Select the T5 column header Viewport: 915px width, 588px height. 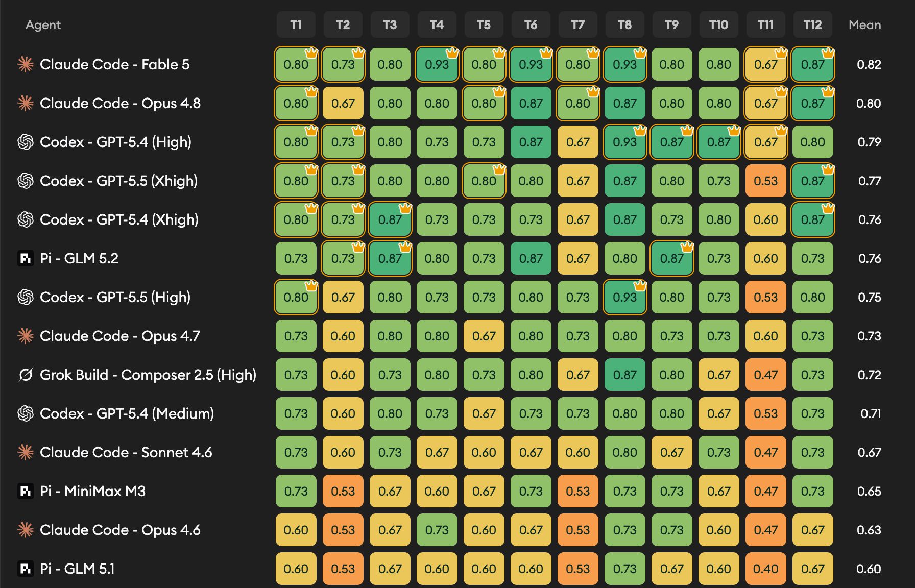(484, 24)
